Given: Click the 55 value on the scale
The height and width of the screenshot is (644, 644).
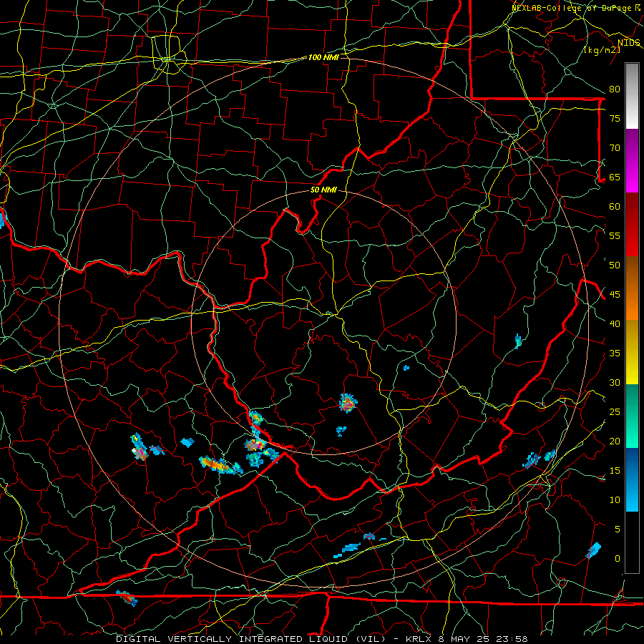Looking at the screenshot, I should click(x=615, y=235).
